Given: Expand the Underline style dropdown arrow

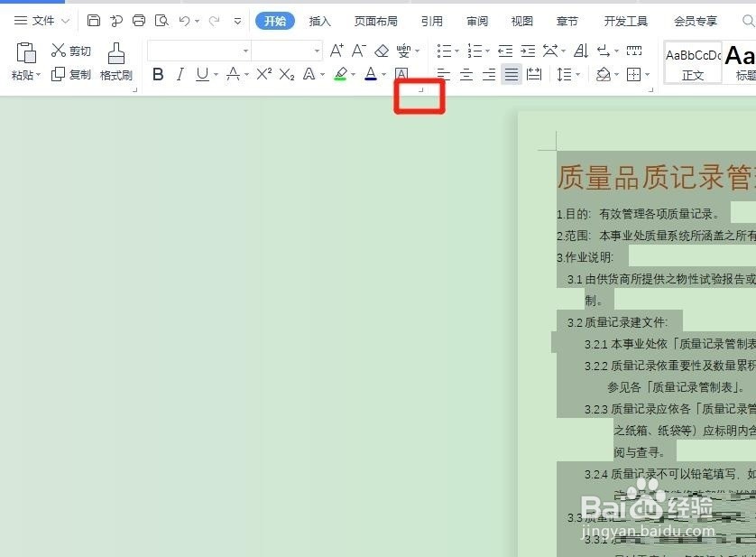Looking at the screenshot, I should (216, 75).
